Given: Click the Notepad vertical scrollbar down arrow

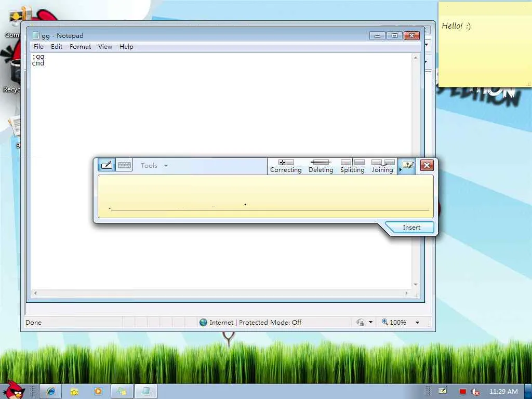Looking at the screenshot, I should coord(416,284).
